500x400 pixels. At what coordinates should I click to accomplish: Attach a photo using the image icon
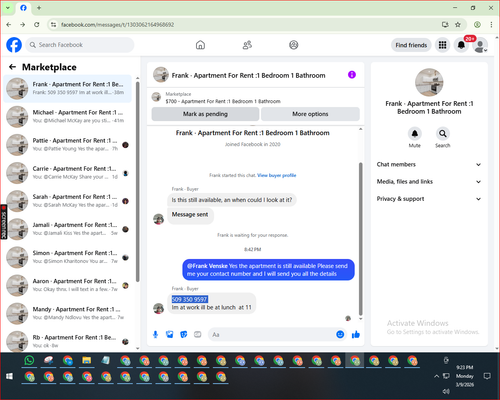(x=170, y=334)
